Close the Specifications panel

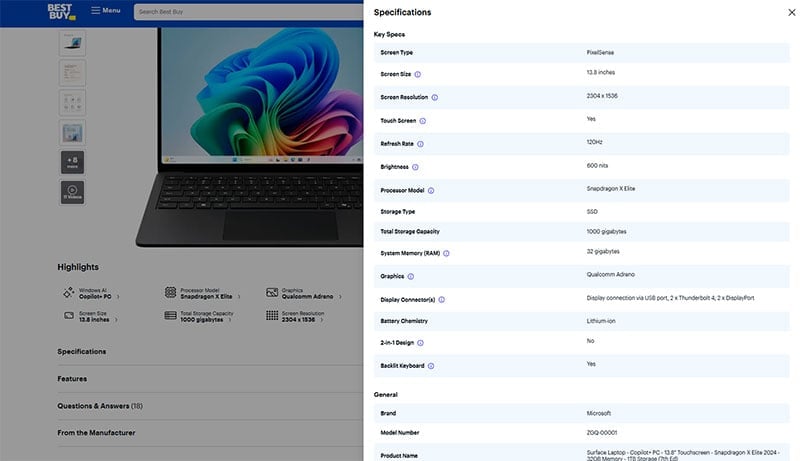[779, 12]
